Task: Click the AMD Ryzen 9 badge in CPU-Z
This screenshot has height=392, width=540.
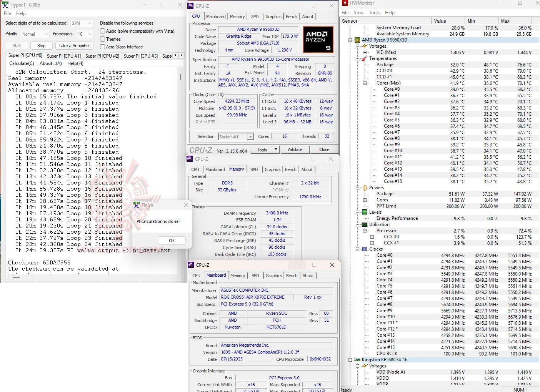Action: [x=318, y=39]
